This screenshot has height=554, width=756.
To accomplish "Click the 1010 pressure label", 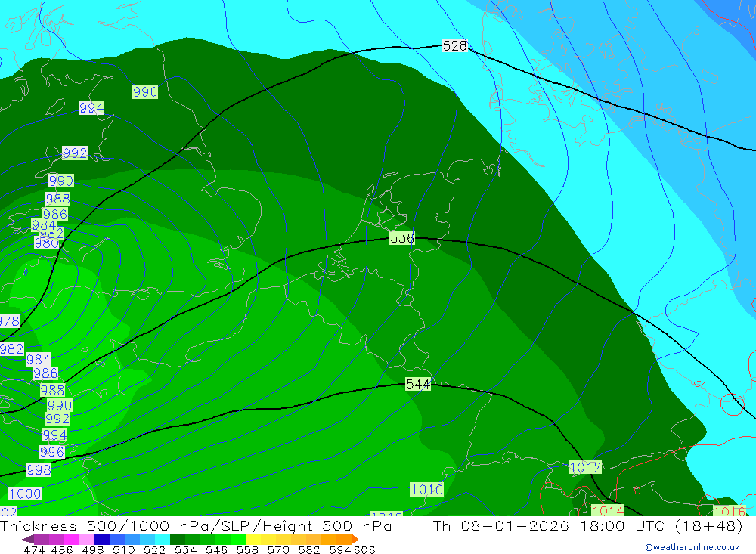I will [x=427, y=490].
